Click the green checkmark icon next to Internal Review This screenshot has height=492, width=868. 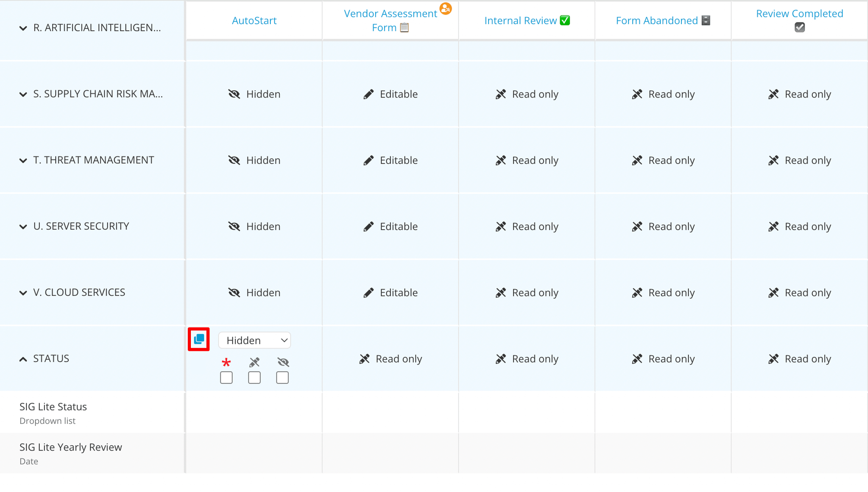[564, 20]
